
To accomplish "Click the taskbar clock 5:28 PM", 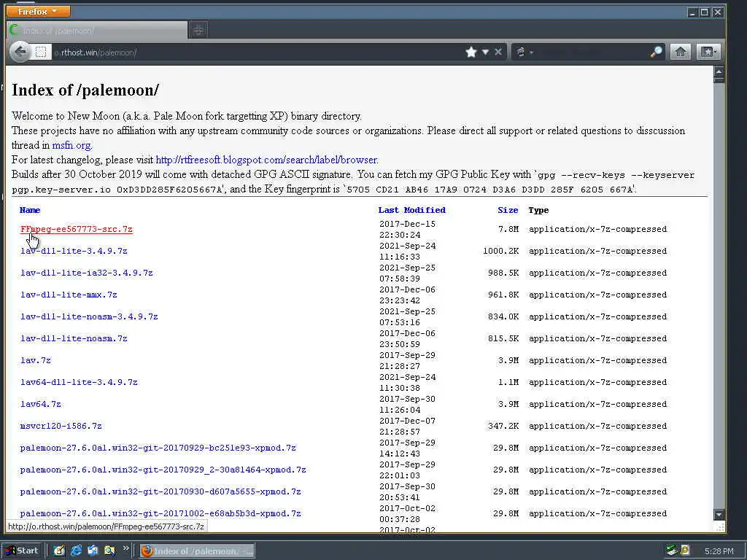I will 719,551.
